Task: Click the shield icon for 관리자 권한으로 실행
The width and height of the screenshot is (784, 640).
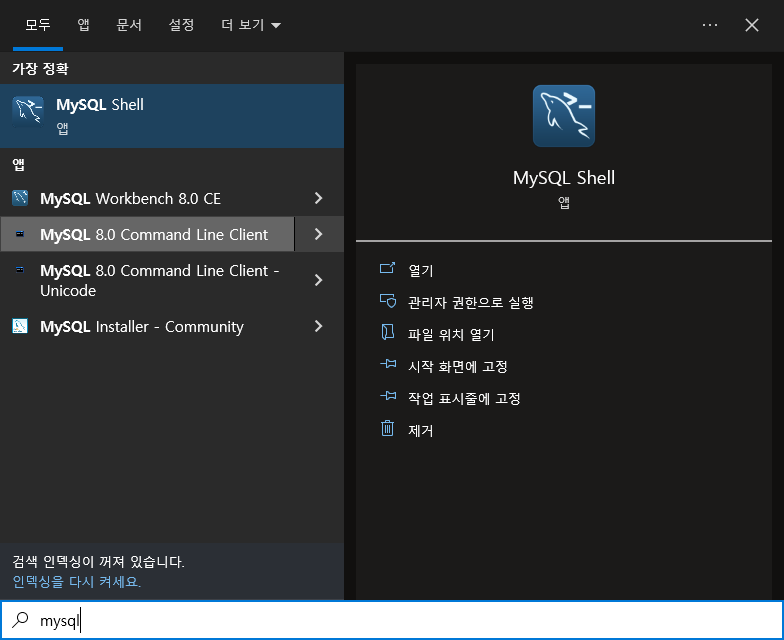Action: 388,301
